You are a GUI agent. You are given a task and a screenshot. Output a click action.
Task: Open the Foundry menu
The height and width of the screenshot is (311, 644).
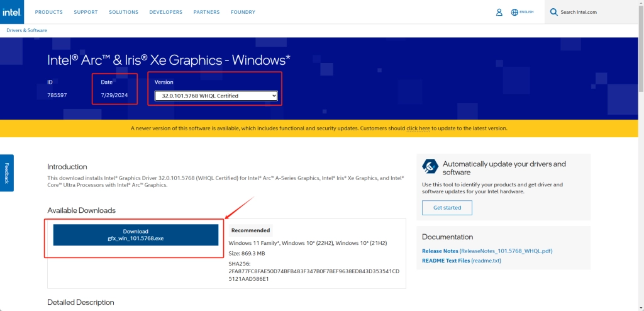pyautogui.click(x=243, y=12)
